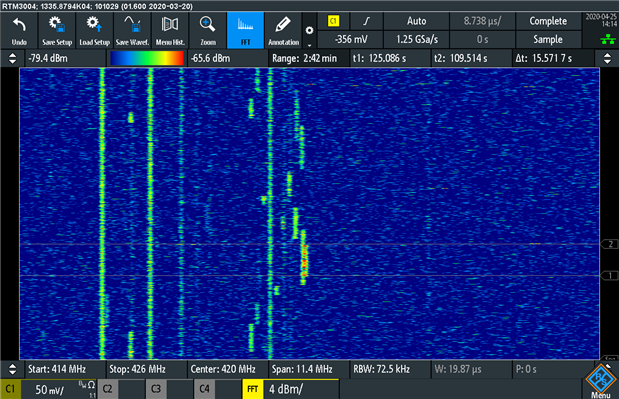619x399 pixels.
Task: Open toolbar settings gear icon
Action: coord(310,30)
